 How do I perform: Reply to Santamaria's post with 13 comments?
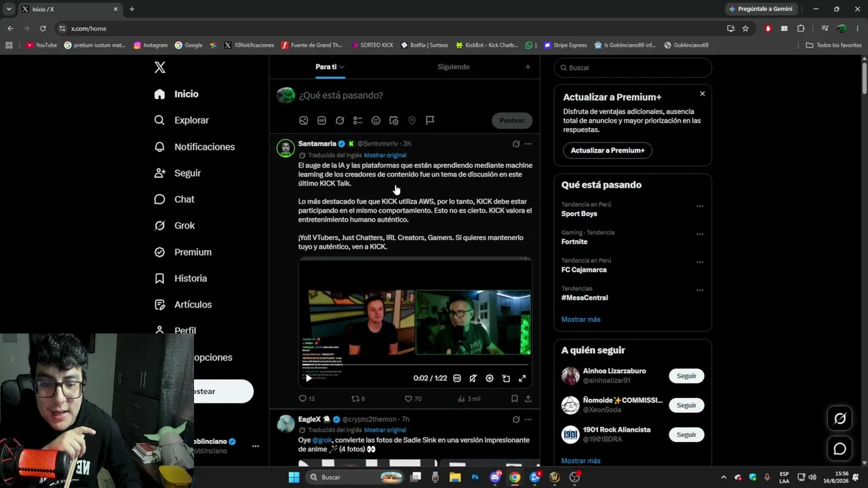307,399
